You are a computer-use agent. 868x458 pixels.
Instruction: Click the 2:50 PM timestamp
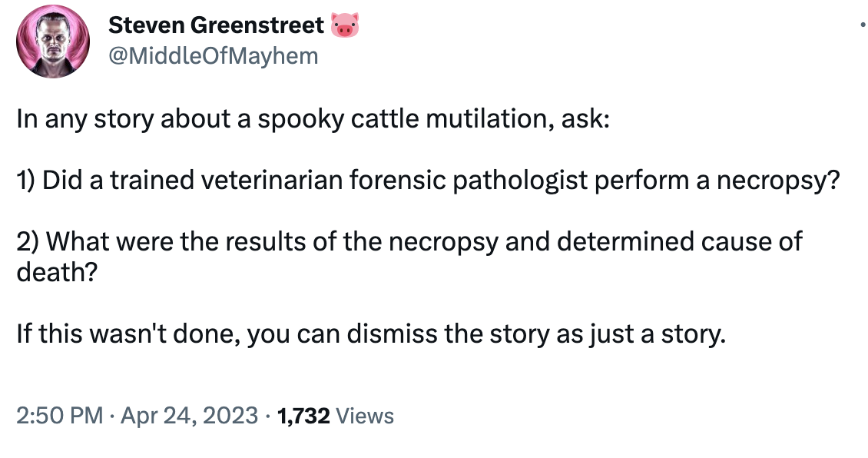(59, 416)
